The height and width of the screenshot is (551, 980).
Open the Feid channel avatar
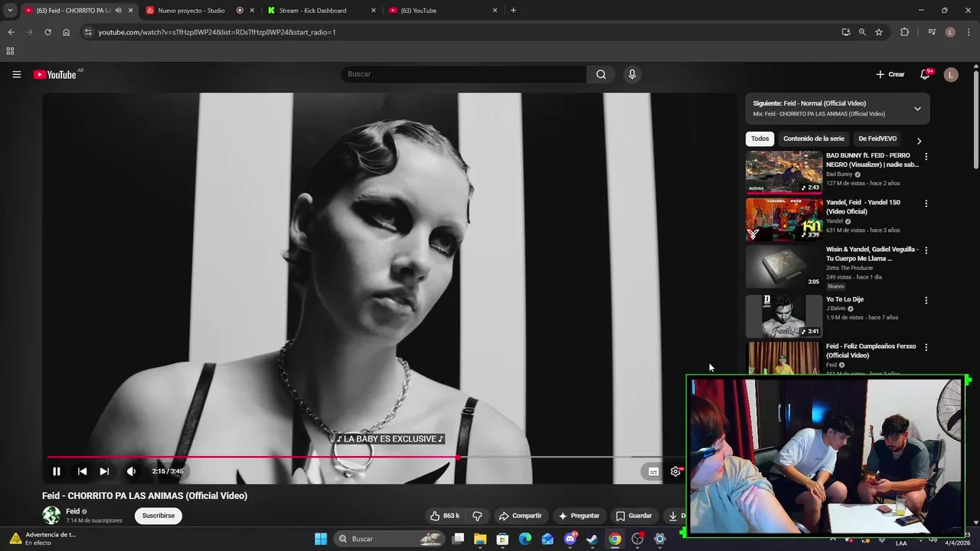pyautogui.click(x=51, y=515)
